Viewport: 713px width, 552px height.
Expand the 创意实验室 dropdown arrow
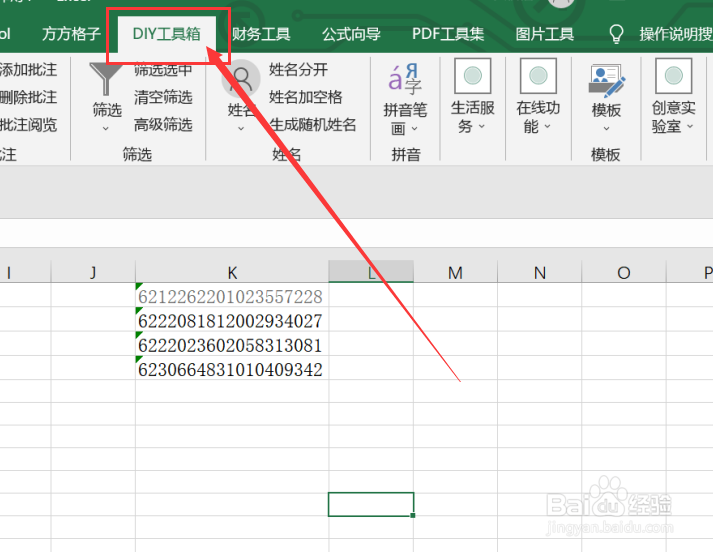[690, 126]
